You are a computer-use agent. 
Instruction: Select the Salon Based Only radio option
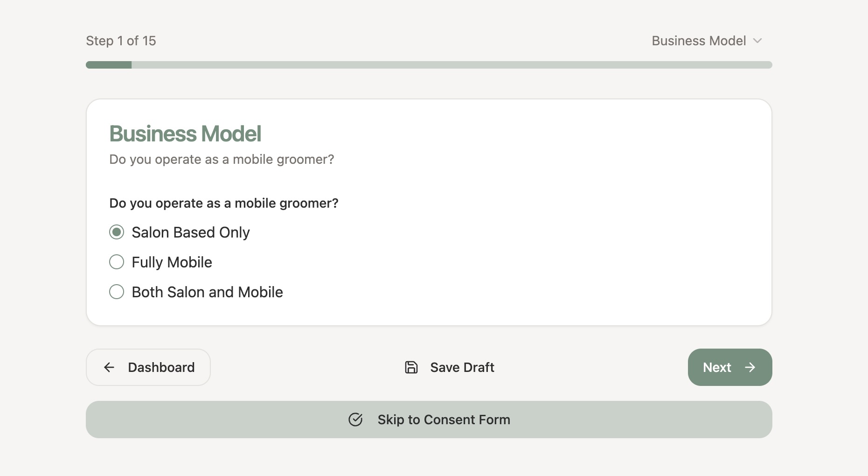click(x=117, y=232)
